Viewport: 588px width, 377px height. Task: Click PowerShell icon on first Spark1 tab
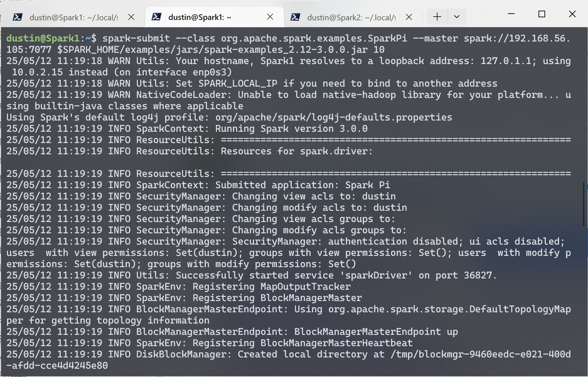click(17, 17)
